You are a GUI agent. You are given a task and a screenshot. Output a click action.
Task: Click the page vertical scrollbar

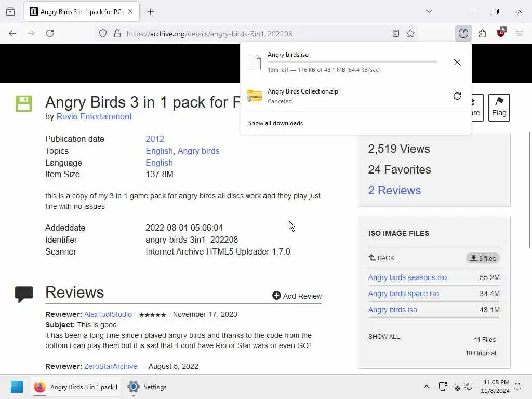[529, 190]
